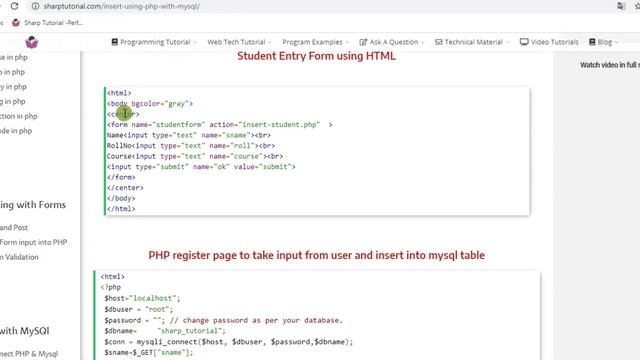Screen dimensions: 640x360
Task: Expand the Web Tech Tutorial dropdown arrow
Action: click(270, 42)
